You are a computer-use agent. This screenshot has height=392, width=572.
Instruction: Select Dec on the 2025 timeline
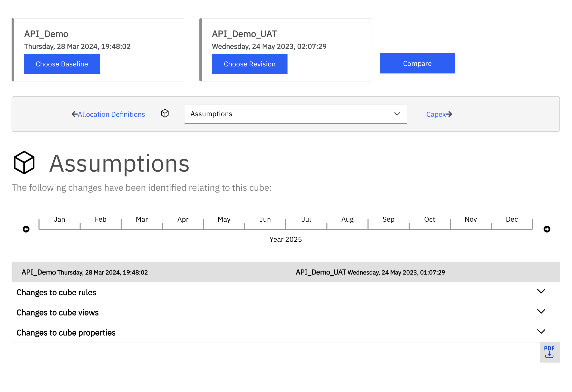click(x=512, y=219)
